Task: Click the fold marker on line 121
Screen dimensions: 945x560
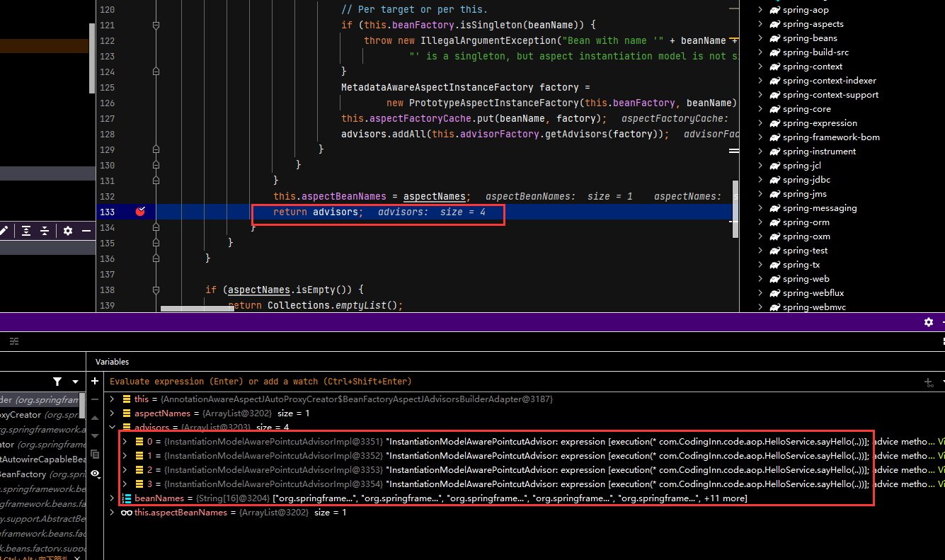Action: click(x=156, y=25)
